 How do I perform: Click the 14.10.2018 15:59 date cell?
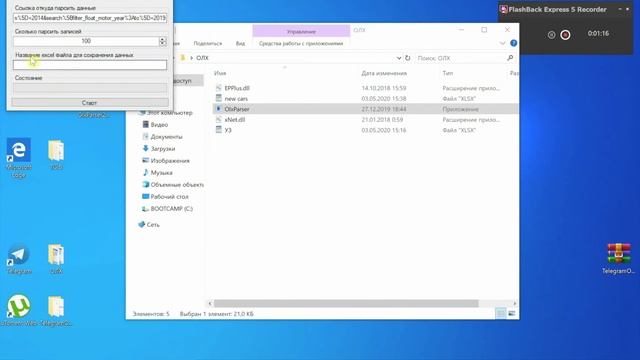(384, 88)
